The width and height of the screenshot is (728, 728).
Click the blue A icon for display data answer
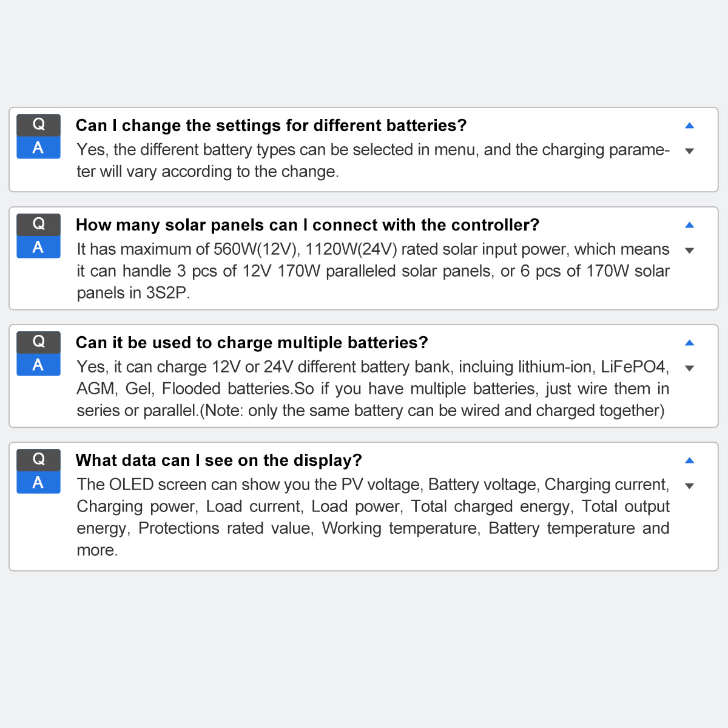pos(38,483)
